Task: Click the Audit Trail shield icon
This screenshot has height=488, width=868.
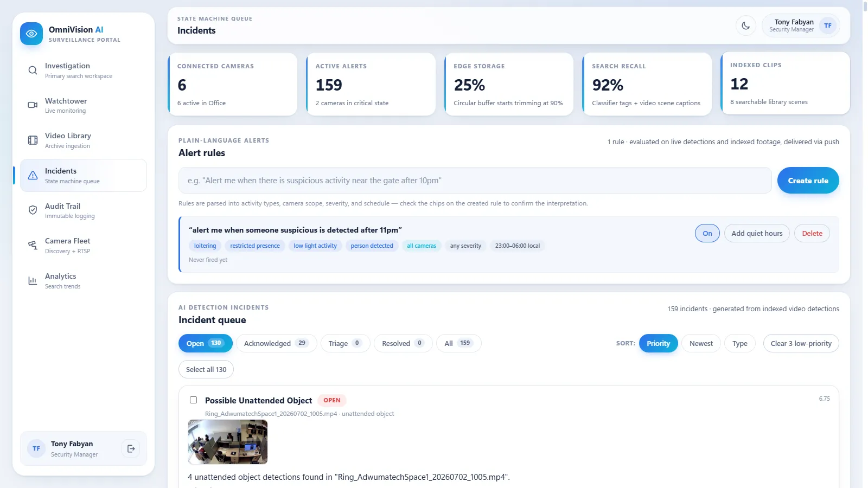Action: coord(33,210)
